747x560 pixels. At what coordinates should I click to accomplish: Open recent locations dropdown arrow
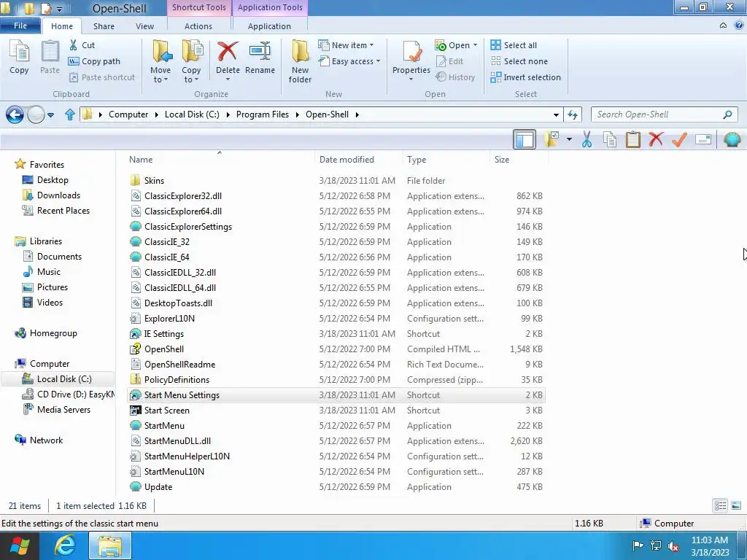50,114
